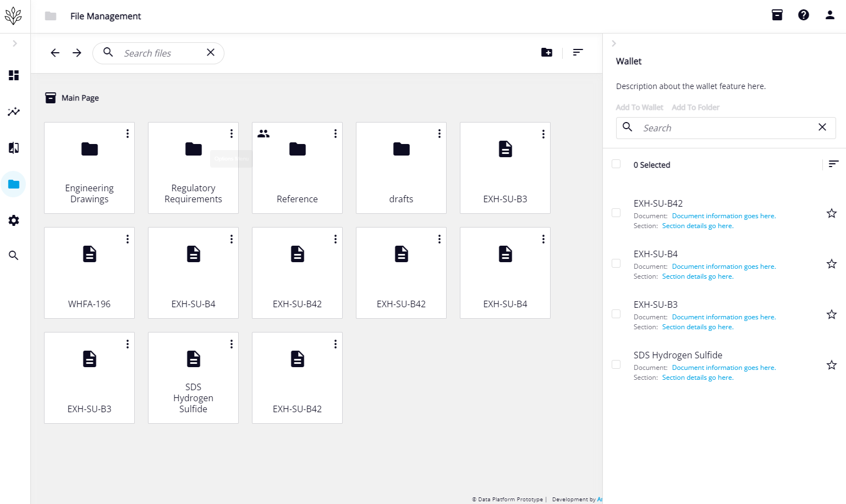Open settings from the left sidebar gear icon
The image size is (846, 504).
pyautogui.click(x=13, y=220)
